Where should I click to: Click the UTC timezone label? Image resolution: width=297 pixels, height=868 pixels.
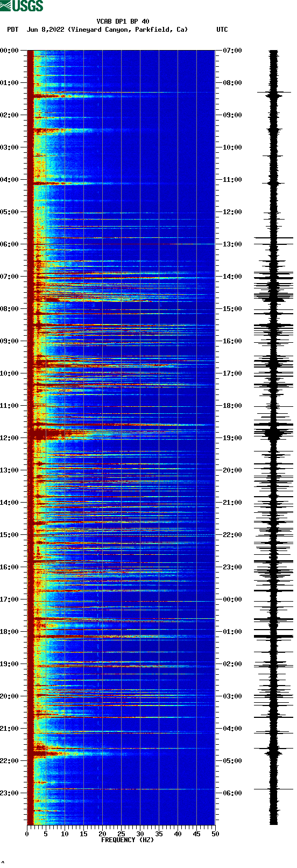tap(222, 30)
